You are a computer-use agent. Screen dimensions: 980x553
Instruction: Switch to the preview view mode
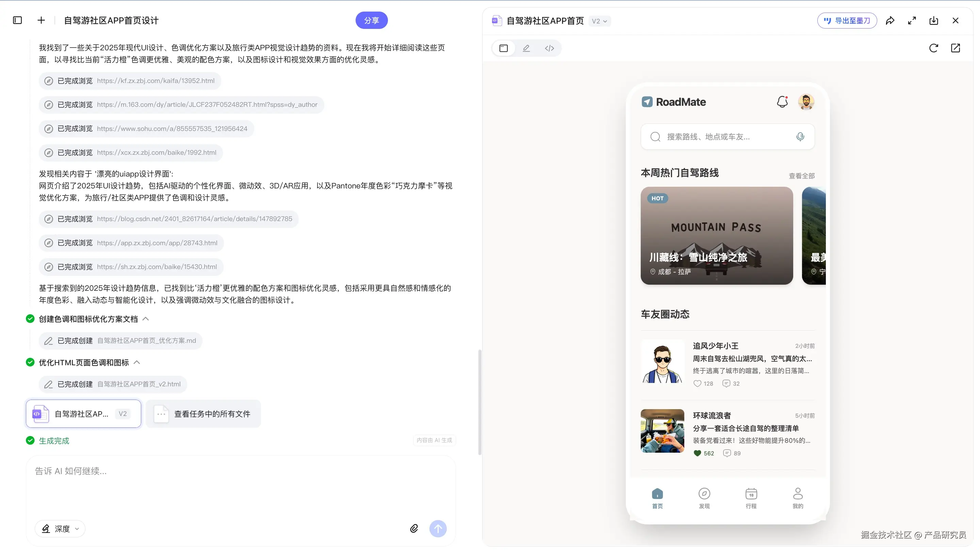(503, 48)
